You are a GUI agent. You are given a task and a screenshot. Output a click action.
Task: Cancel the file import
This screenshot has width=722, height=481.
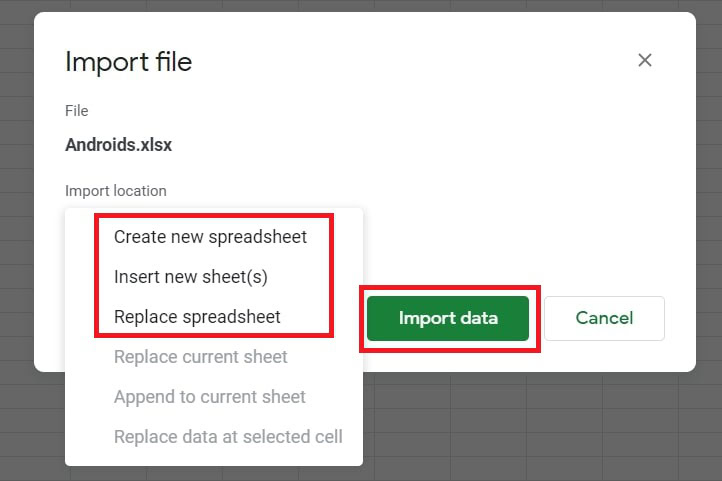604,318
